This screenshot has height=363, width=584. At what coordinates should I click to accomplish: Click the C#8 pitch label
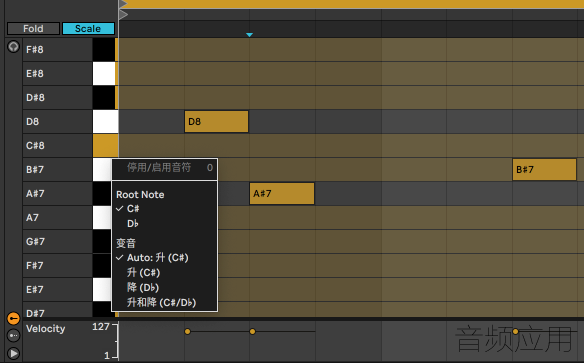[x=35, y=146]
